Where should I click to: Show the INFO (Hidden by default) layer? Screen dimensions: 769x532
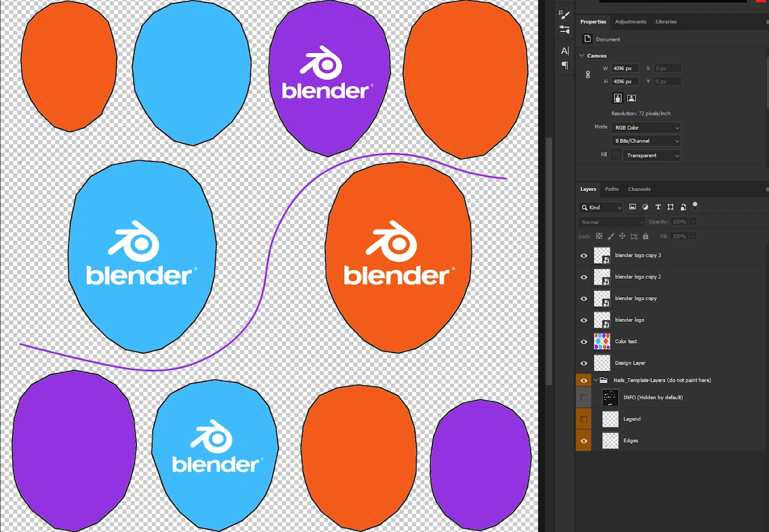click(583, 397)
